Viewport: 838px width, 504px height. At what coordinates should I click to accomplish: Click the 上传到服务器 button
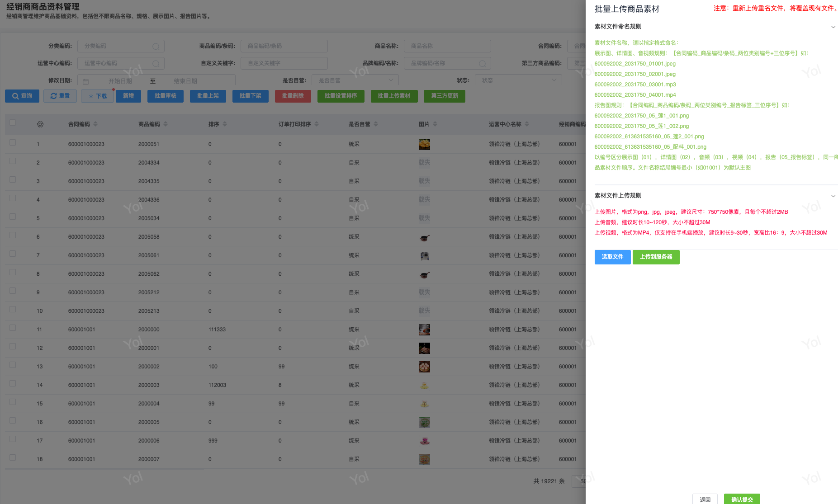(656, 257)
